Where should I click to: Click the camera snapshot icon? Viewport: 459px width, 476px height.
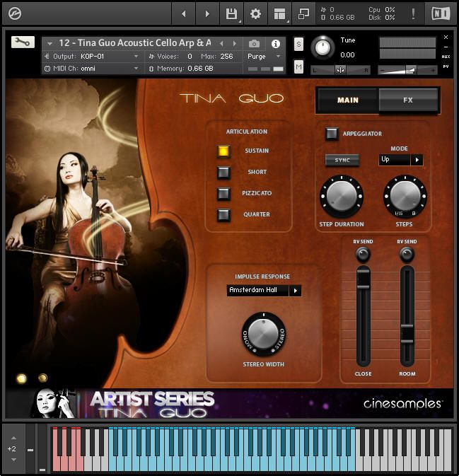click(x=254, y=44)
